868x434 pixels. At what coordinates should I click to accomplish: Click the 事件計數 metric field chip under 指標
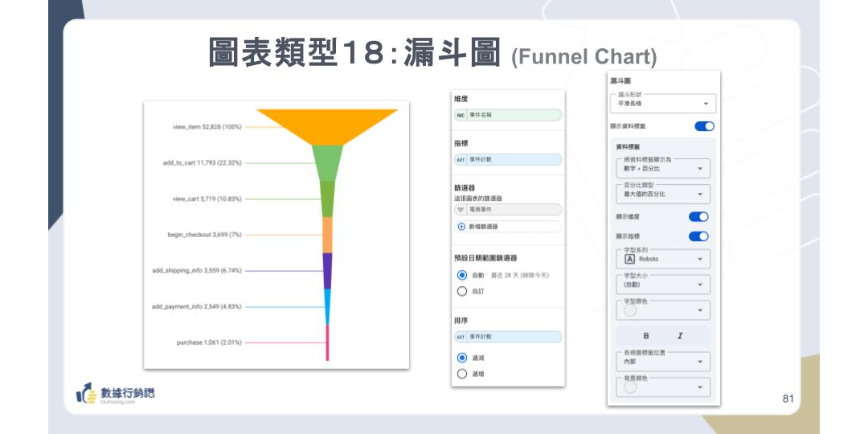pos(508,159)
